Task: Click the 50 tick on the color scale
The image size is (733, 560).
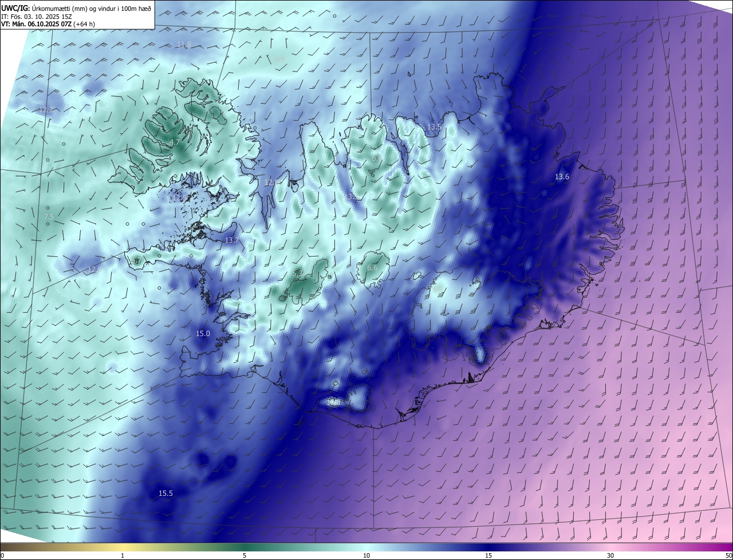Action: click(728, 555)
